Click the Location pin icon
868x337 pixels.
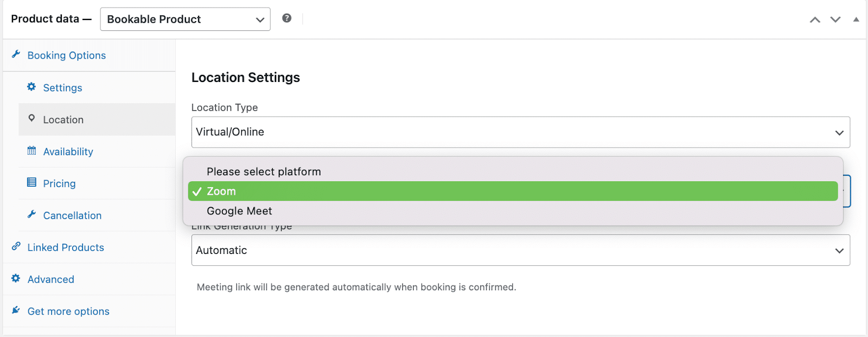pyautogui.click(x=31, y=118)
